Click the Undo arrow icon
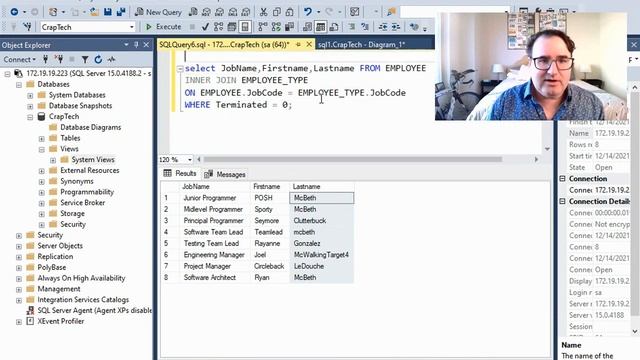The image size is (640, 360). [308, 12]
